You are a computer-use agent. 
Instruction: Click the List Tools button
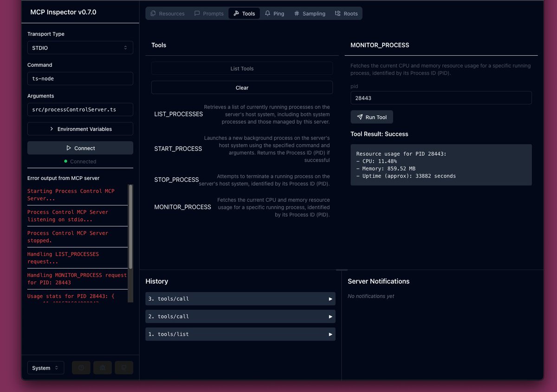click(x=242, y=68)
